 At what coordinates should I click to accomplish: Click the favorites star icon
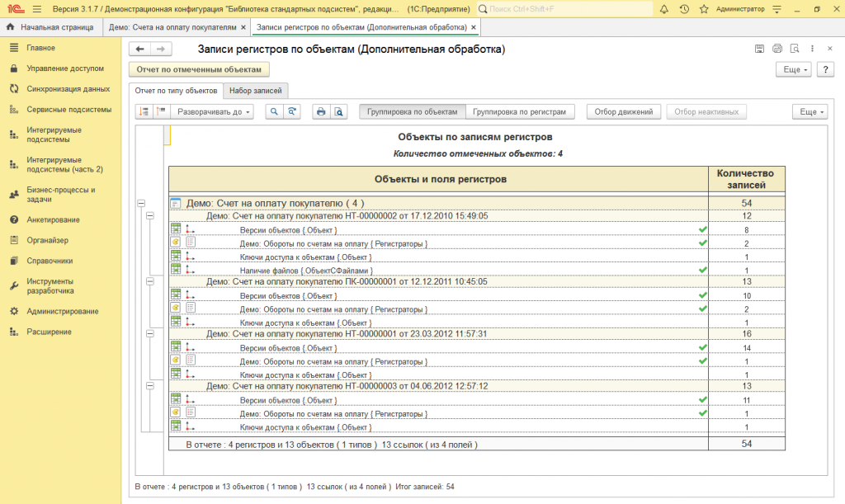[704, 9]
